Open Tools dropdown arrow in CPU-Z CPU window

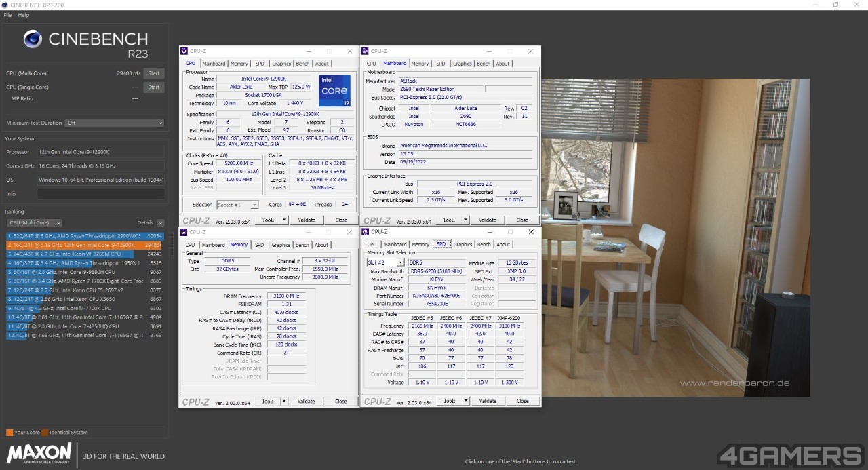284,220
